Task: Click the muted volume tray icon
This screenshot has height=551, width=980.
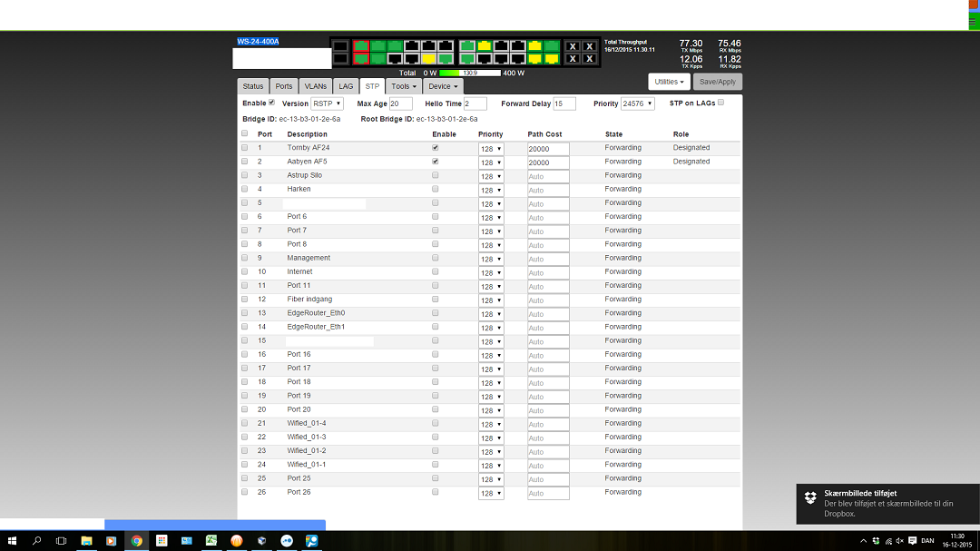Action: [x=898, y=540]
